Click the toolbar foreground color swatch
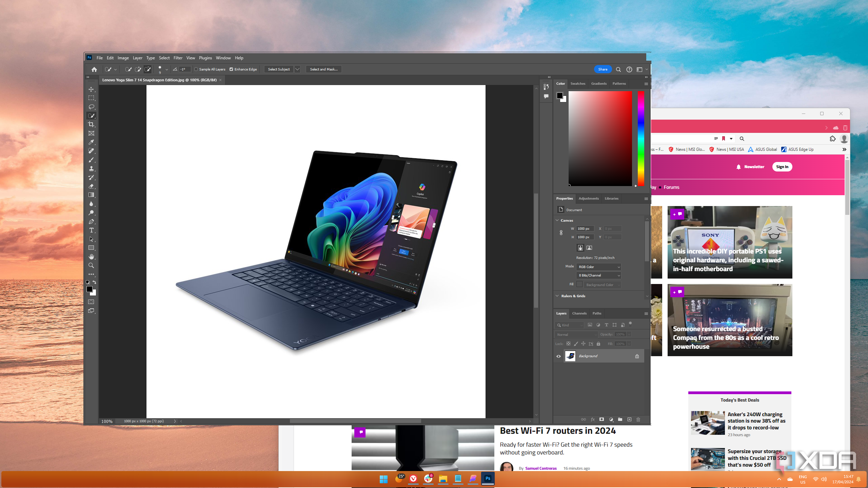Image resolution: width=868 pixels, height=488 pixels. [90, 289]
